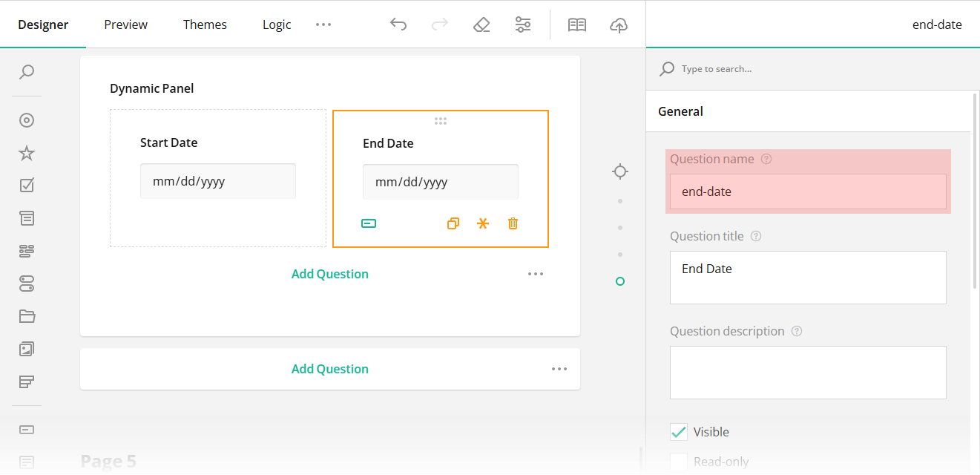Select the Radiogroup question type icon
980x475 pixels.
pyautogui.click(x=27, y=119)
